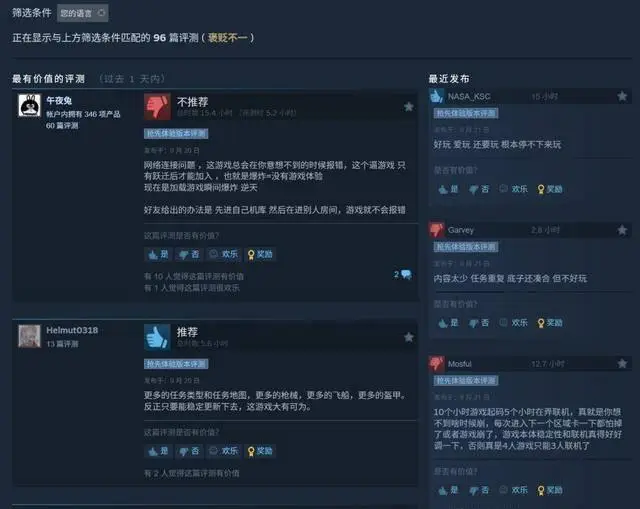This screenshot has width=640, height=509.
Task: Vote 是 on 午夜兔's review
Action: (158, 254)
